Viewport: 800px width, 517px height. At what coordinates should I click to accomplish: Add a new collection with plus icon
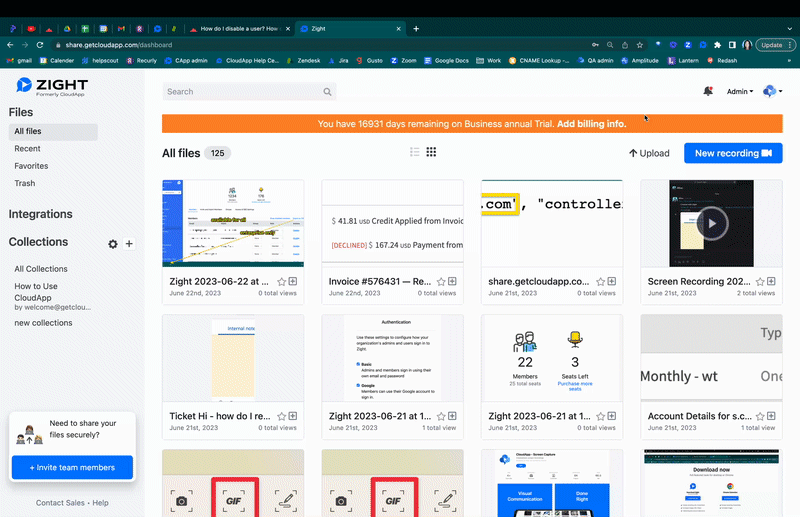pyautogui.click(x=129, y=244)
